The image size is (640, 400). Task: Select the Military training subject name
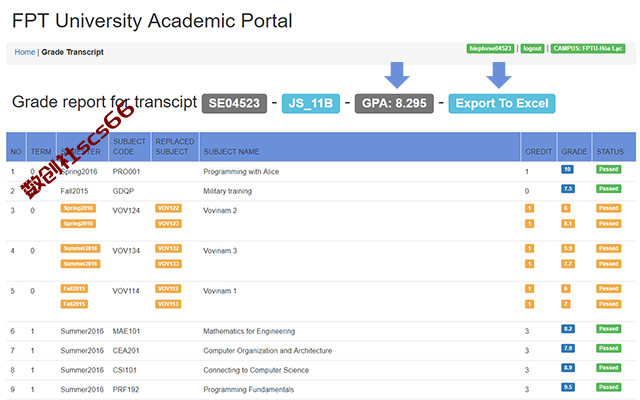click(x=227, y=191)
